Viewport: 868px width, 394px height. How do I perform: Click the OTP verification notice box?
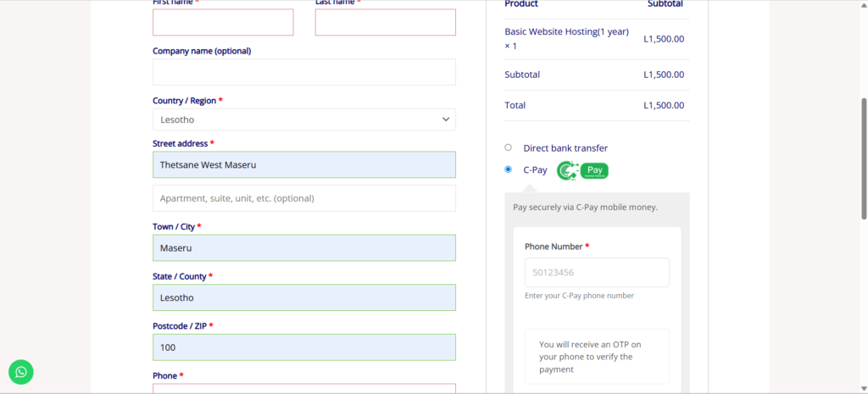(x=597, y=357)
